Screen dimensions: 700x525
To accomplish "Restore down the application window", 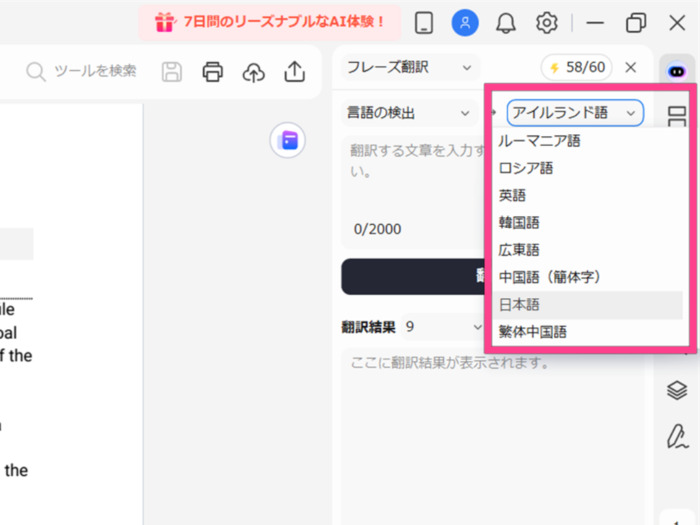I will pos(636,22).
